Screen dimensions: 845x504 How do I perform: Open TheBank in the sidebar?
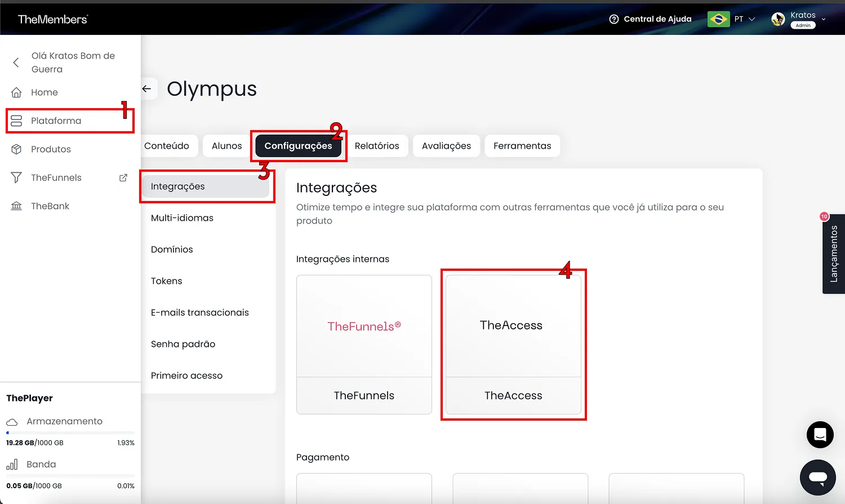50,206
